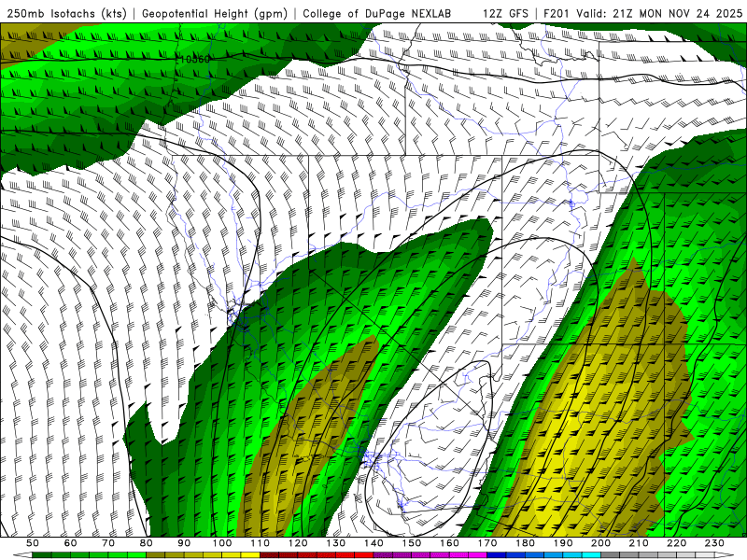The height and width of the screenshot is (560, 747).
Task: Click the 210 value on the color scale
Action: [x=639, y=543]
